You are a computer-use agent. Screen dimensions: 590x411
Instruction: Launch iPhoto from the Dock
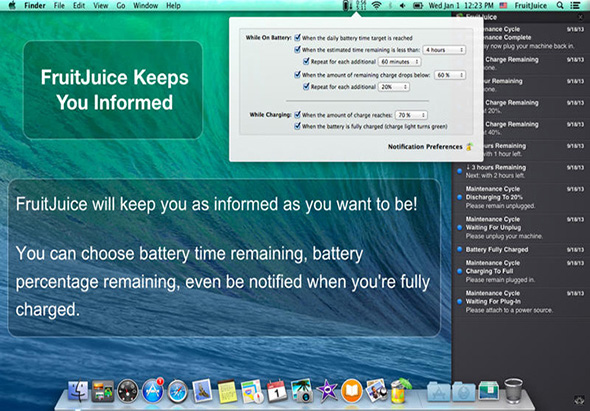[302, 391]
